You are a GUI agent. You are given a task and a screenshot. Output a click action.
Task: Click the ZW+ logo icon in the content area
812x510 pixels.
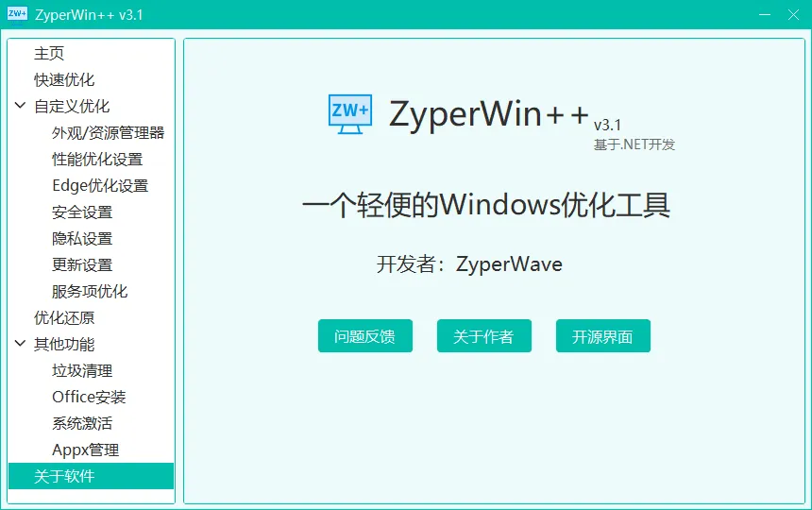[349, 113]
